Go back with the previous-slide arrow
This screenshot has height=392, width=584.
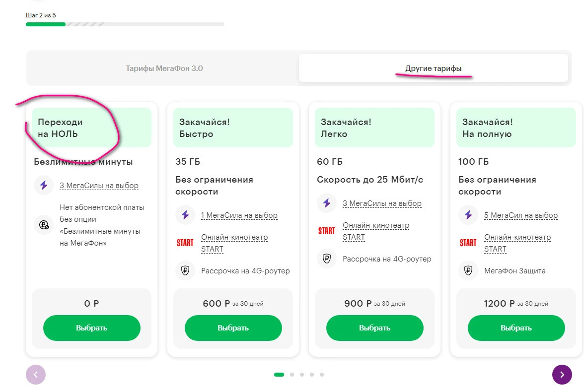click(x=36, y=375)
